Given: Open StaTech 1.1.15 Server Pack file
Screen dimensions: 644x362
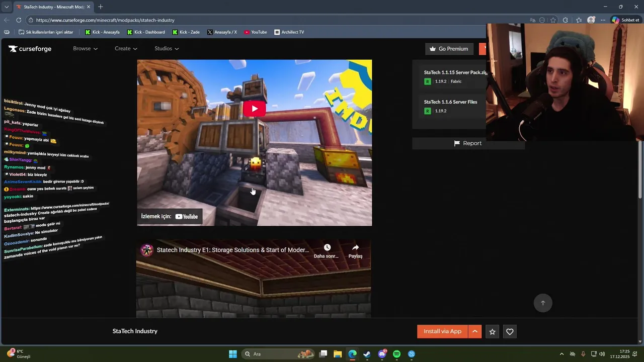Looking at the screenshot, I should tap(455, 72).
